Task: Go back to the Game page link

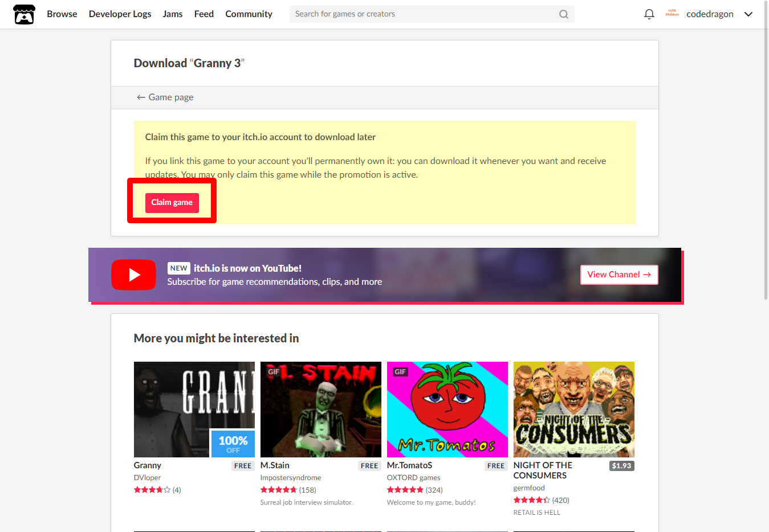Action: click(x=165, y=97)
